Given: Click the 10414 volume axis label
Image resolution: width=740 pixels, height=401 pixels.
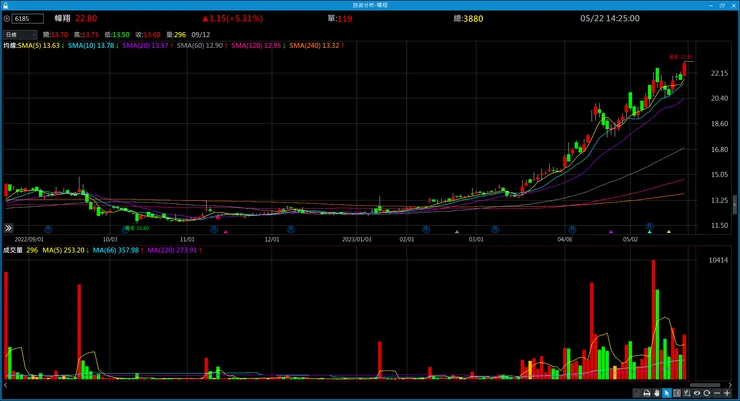Looking at the screenshot, I should tap(718, 260).
